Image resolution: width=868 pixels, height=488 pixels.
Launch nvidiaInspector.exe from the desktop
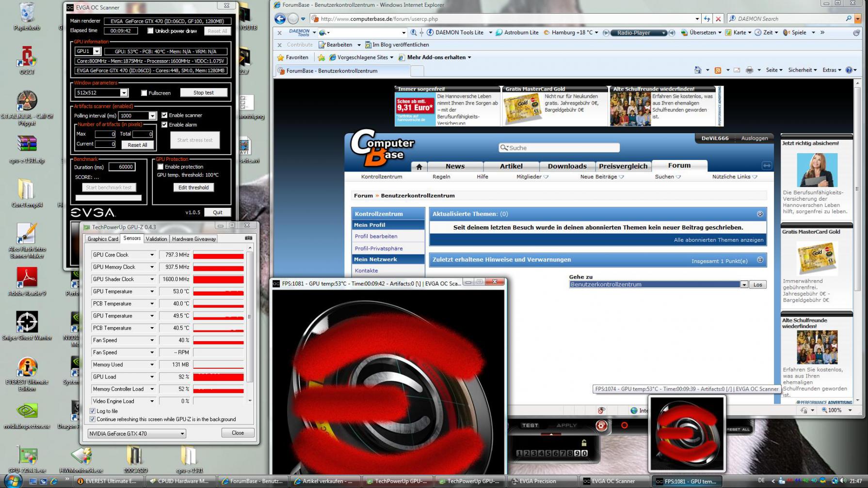[x=27, y=416]
